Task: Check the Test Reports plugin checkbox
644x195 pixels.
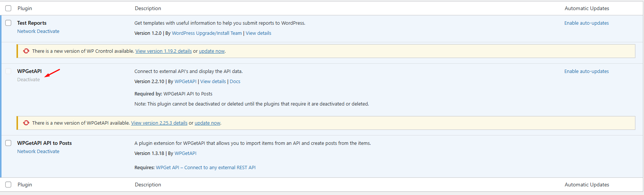Action: pos(8,23)
